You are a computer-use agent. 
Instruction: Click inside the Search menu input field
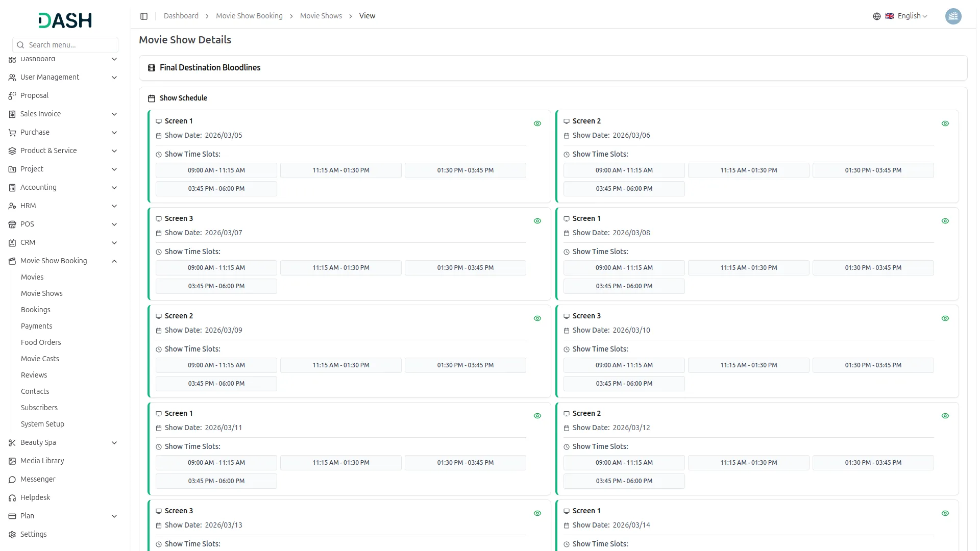(x=65, y=45)
